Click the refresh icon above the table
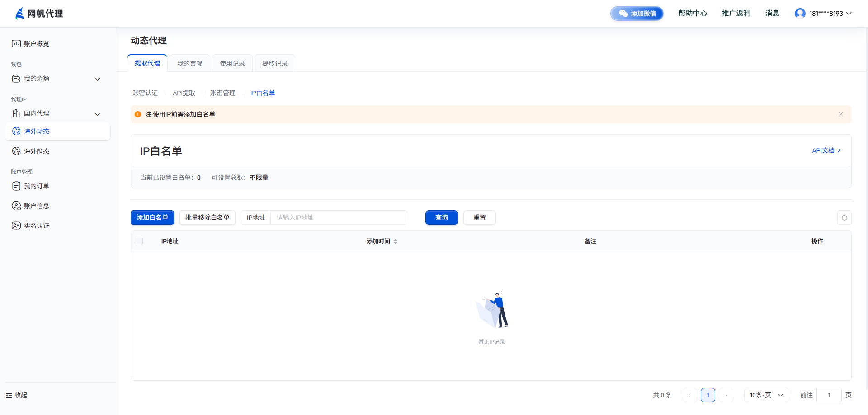The height and width of the screenshot is (415, 868). click(844, 218)
